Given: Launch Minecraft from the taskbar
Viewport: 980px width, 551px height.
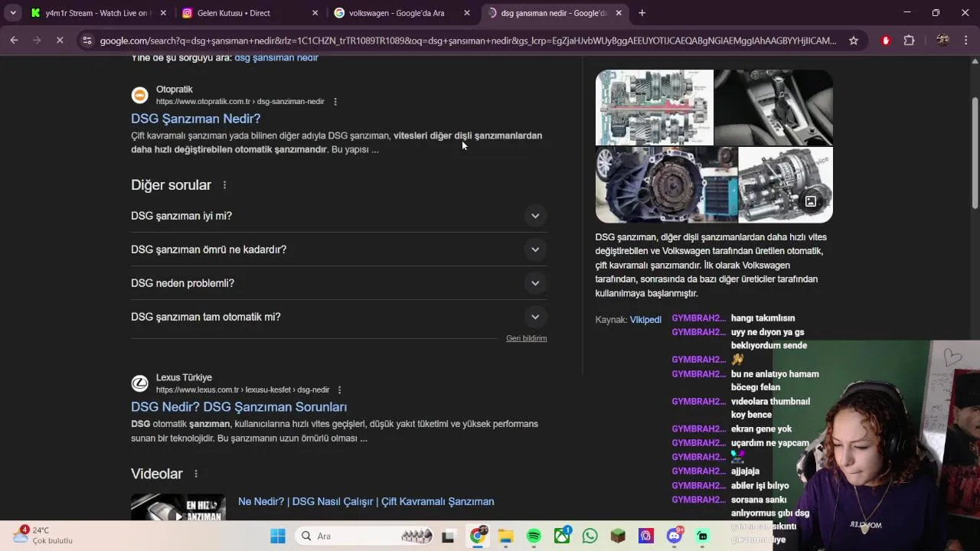Looking at the screenshot, I should pyautogui.click(x=618, y=536).
